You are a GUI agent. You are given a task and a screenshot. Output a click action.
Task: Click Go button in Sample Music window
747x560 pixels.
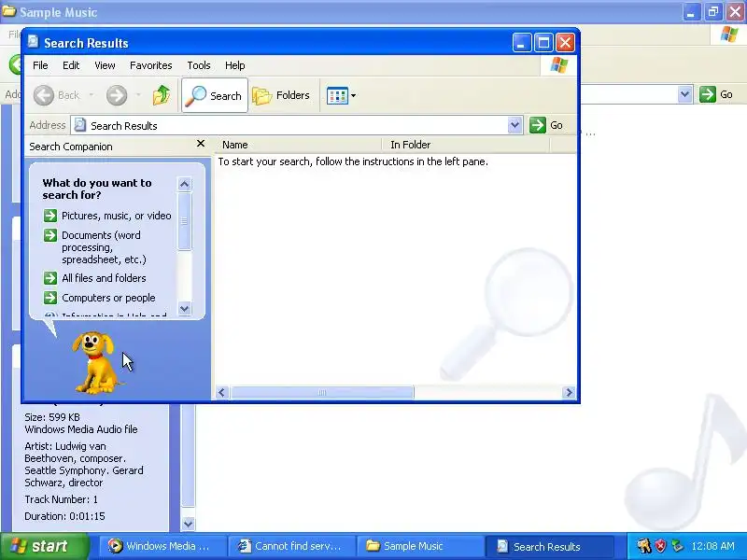click(717, 94)
